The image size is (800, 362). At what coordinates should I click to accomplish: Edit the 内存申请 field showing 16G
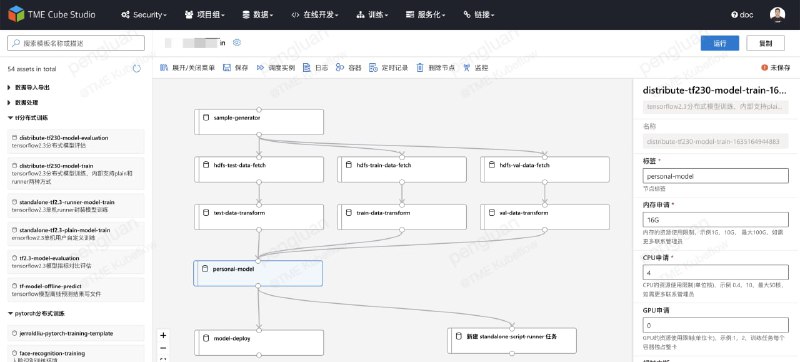coord(716,220)
